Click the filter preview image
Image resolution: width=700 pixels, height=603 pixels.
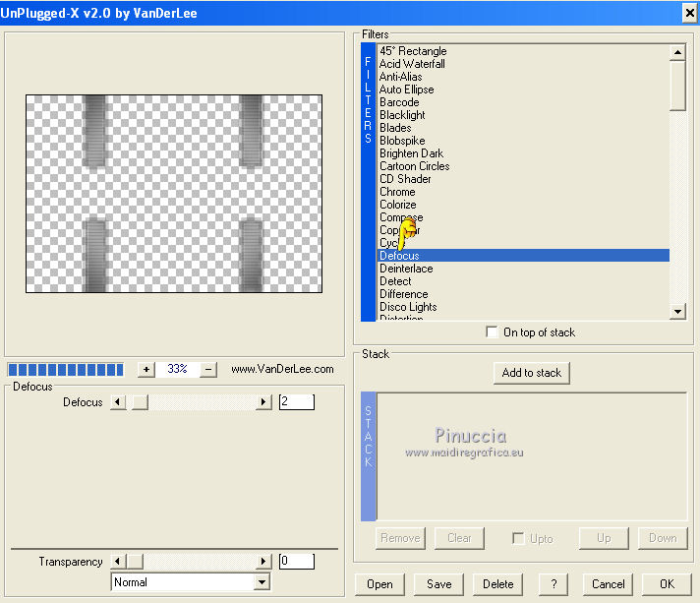[x=174, y=194]
